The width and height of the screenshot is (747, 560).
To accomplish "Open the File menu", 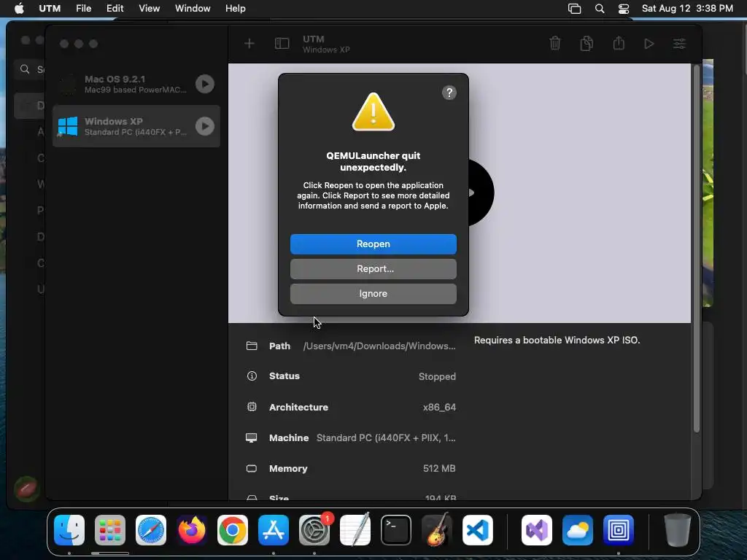I will (83, 8).
